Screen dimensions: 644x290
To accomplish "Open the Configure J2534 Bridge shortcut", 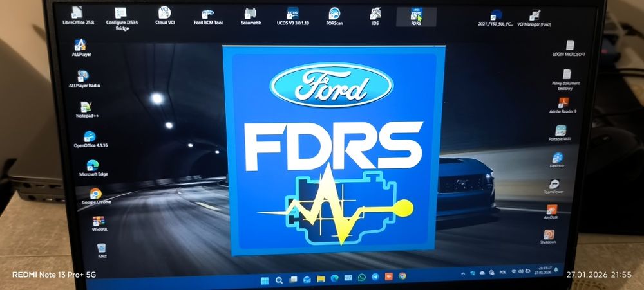I will coord(122,18).
